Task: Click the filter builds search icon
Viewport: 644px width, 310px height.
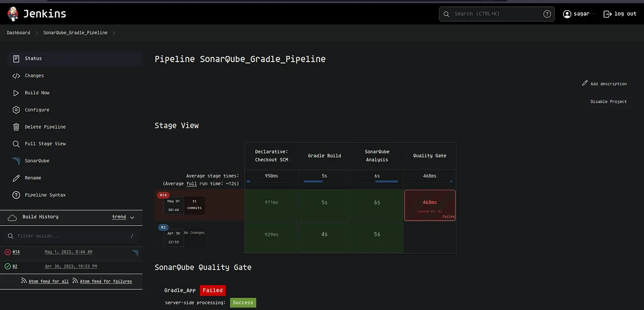Action: (x=11, y=236)
